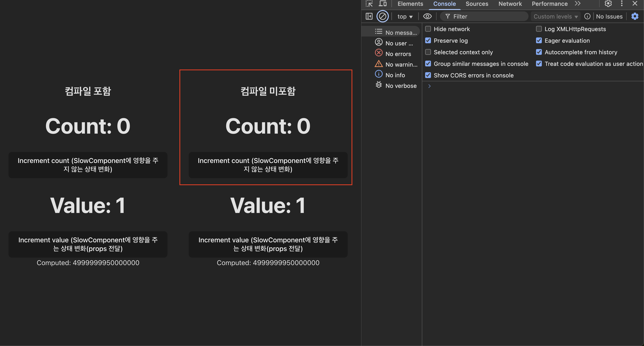Switch to the Elements tab
The width and height of the screenshot is (644, 346).
[x=410, y=4]
